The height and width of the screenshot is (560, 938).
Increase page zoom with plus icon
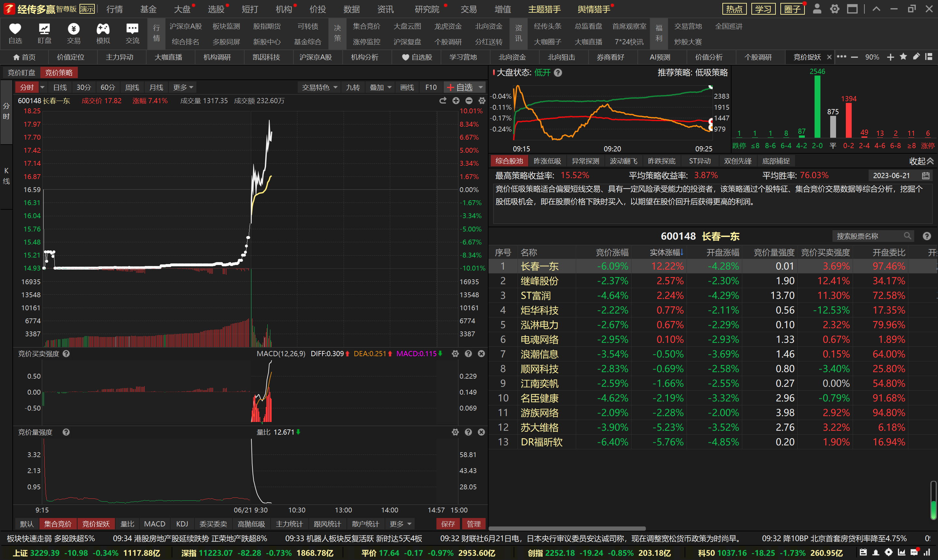pyautogui.click(x=890, y=57)
